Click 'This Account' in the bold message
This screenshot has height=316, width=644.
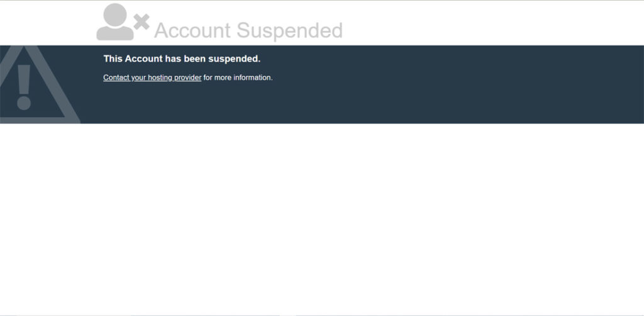coord(133,59)
